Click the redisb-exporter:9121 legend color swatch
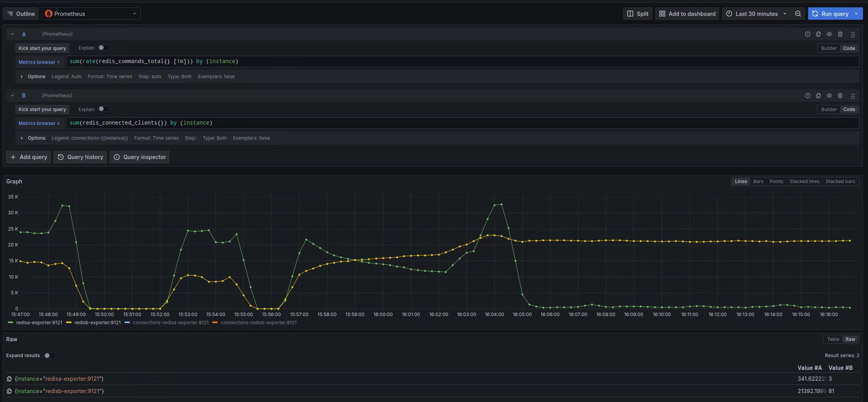 69,323
